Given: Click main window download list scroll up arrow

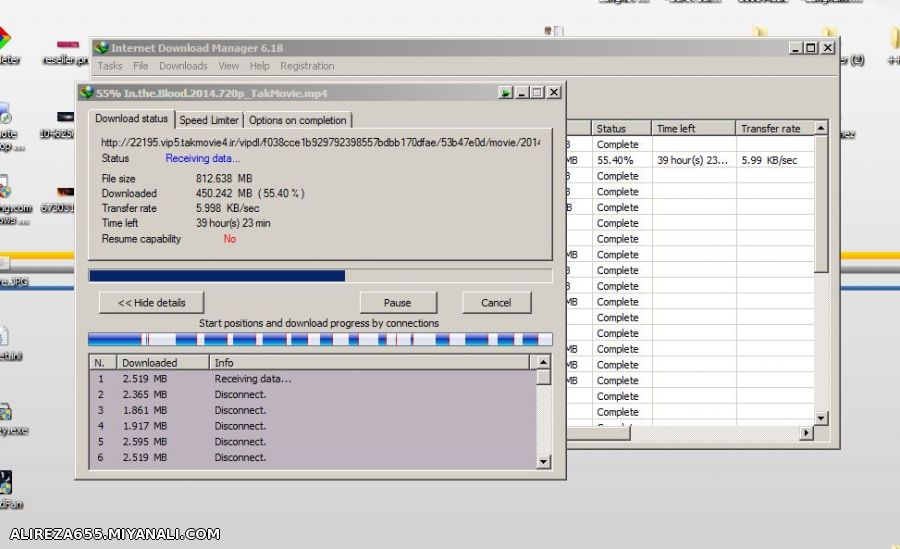Looking at the screenshot, I should tap(821, 128).
